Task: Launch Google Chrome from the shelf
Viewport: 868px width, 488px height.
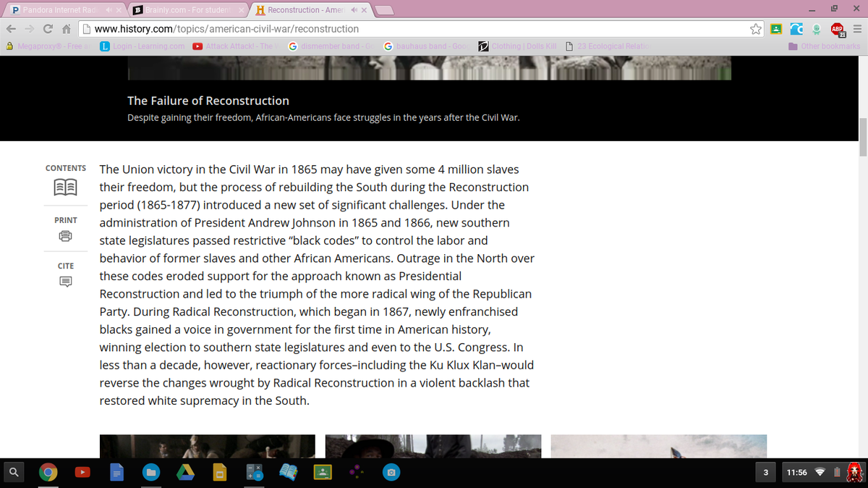Action: [x=48, y=472]
